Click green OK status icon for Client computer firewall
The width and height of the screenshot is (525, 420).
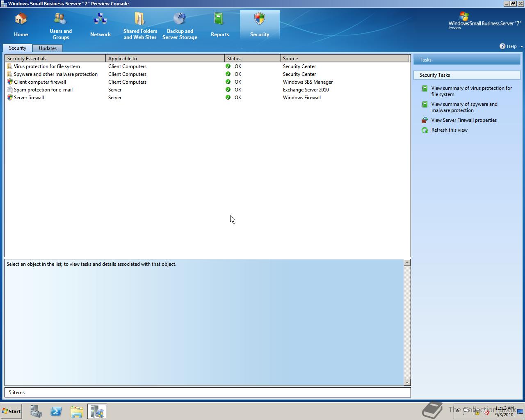point(228,82)
